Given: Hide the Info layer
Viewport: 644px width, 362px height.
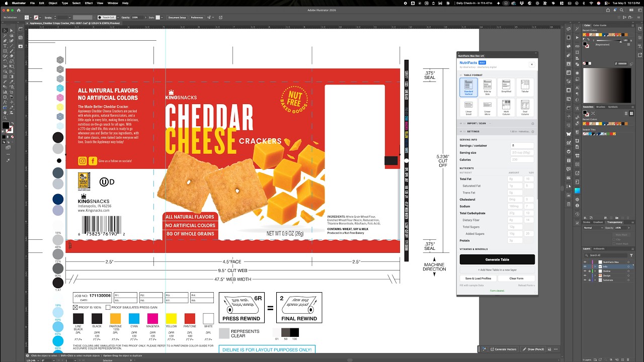Looking at the screenshot, I should [585, 266].
